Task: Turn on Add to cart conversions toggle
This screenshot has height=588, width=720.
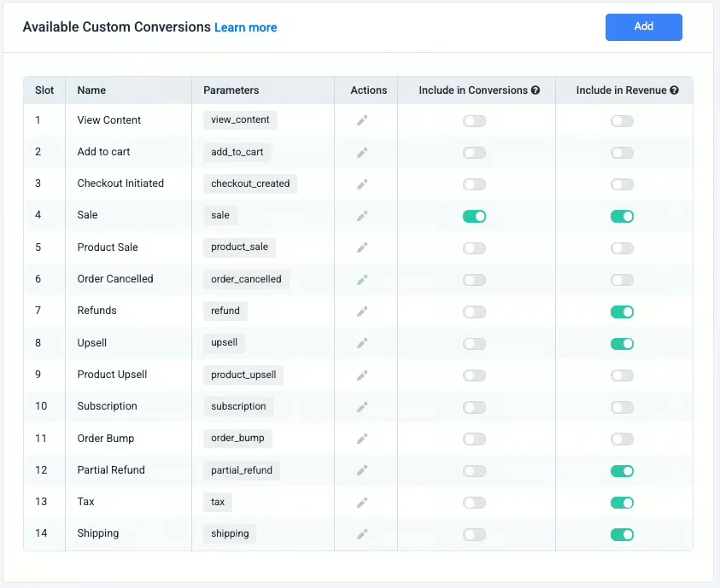Action: pyautogui.click(x=474, y=153)
